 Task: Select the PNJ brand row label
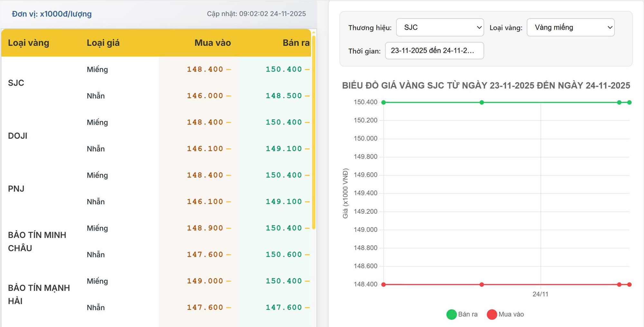[x=16, y=189]
